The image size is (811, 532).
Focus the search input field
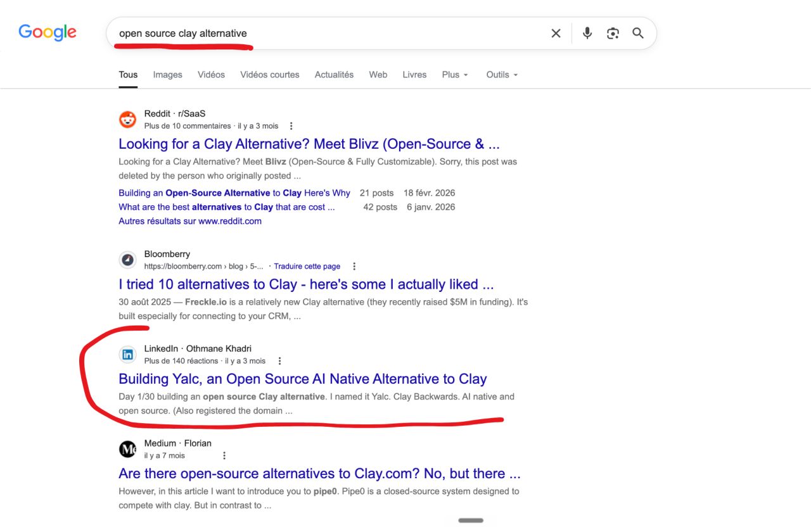click(x=329, y=34)
